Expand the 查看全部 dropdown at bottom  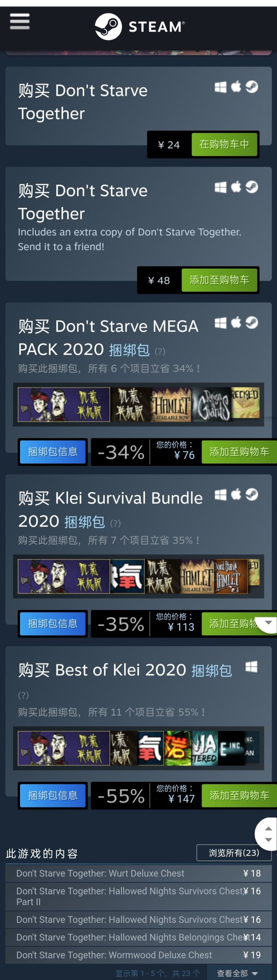tap(237, 973)
